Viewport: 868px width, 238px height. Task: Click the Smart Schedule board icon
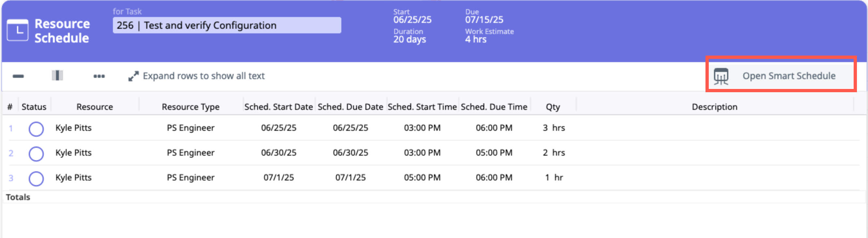point(721,76)
